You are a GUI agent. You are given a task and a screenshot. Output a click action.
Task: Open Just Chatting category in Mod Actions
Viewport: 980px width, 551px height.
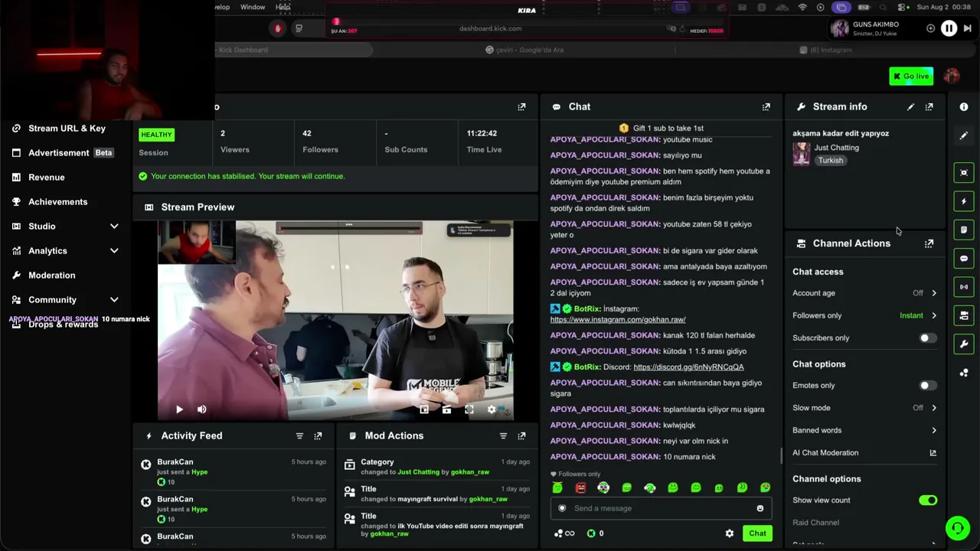(418, 472)
